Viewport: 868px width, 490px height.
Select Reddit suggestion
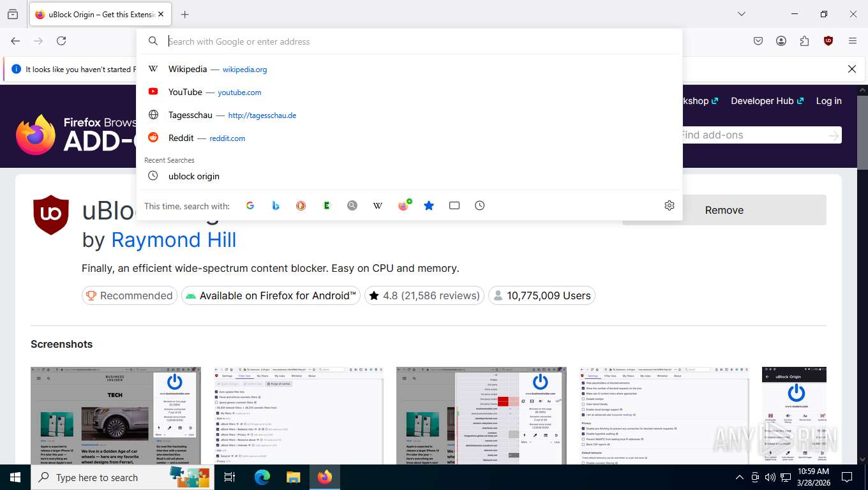(409, 138)
